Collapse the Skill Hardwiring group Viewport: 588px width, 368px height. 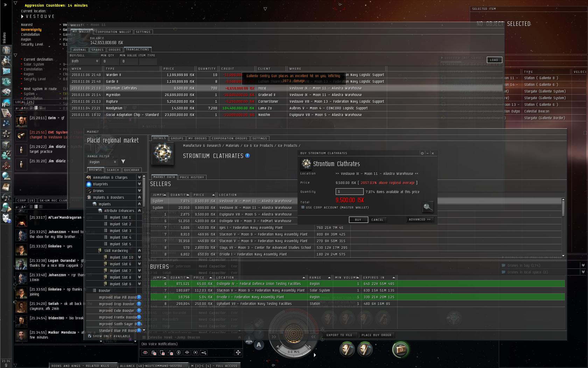click(139, 251)
